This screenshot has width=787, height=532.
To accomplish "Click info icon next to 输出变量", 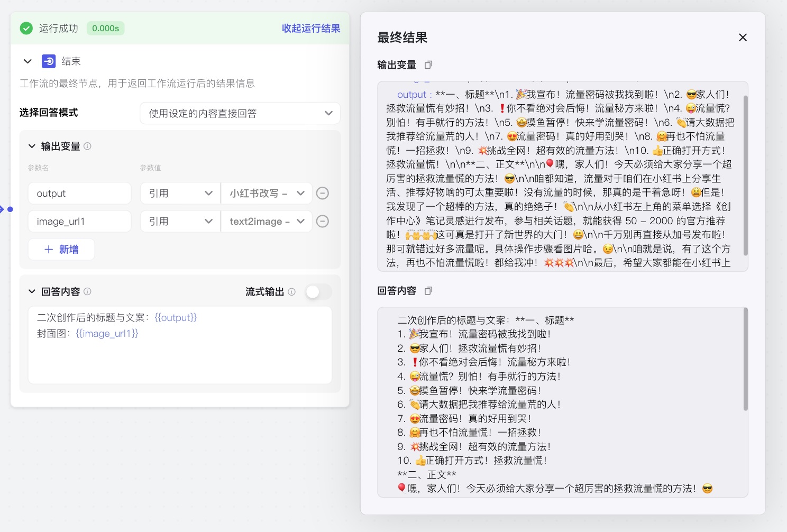I will (88, 146).
